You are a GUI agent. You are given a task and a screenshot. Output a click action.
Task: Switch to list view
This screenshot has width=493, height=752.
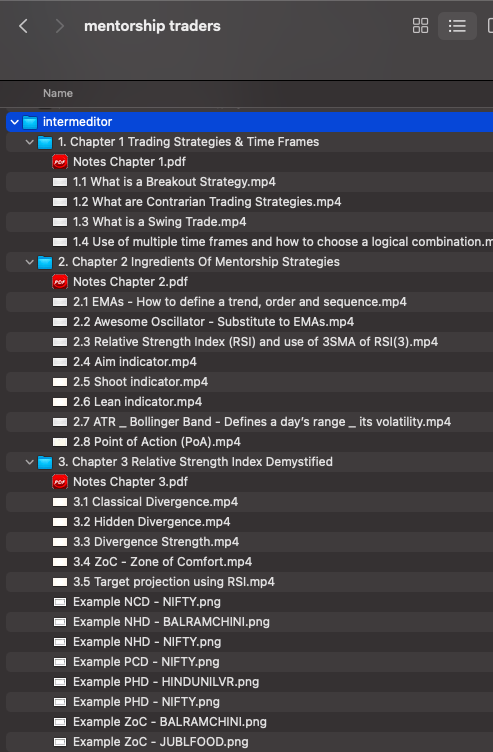tap(457, 26)
